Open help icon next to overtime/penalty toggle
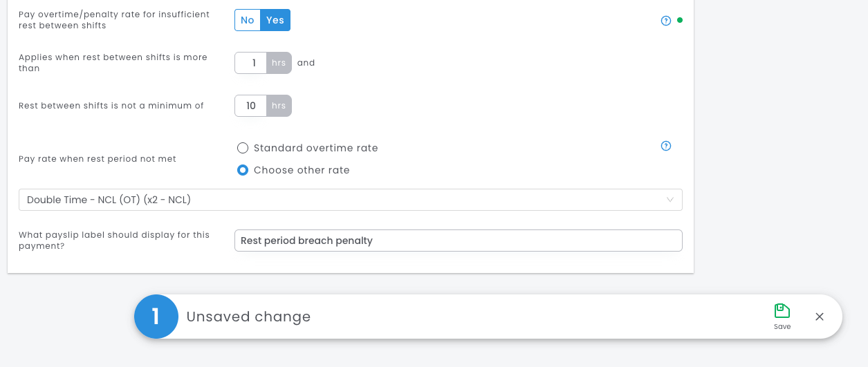Viewport: 868px width, 367px height. pos(666,21)
